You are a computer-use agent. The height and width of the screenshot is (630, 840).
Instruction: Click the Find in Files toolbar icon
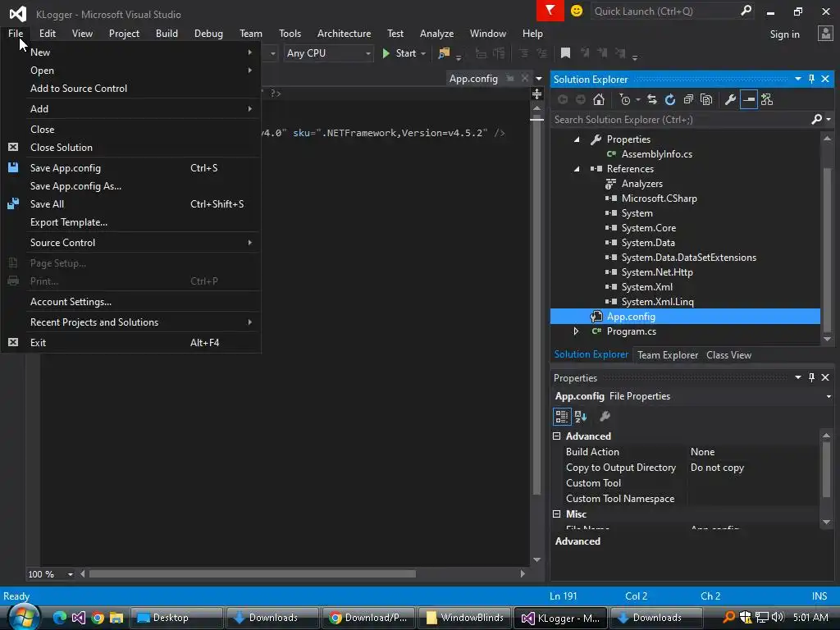(x=444, y=53)
